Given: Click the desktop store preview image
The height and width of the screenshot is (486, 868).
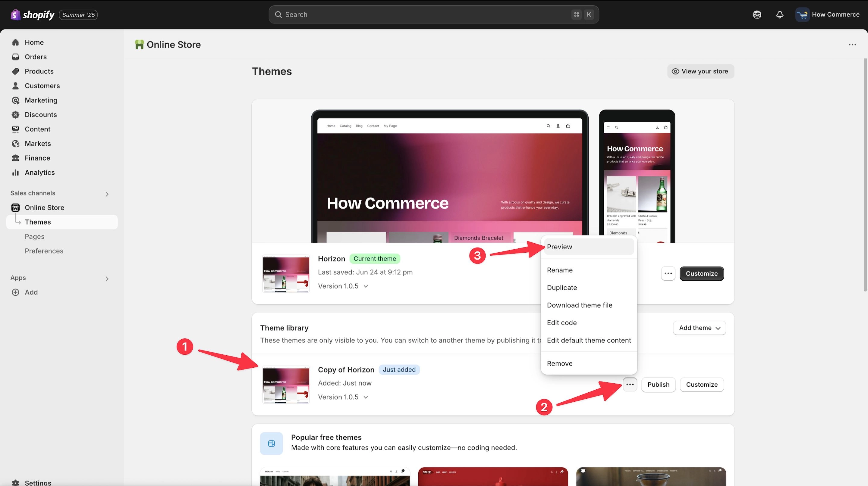Looking at the screenshot, I should click(449, 176).
